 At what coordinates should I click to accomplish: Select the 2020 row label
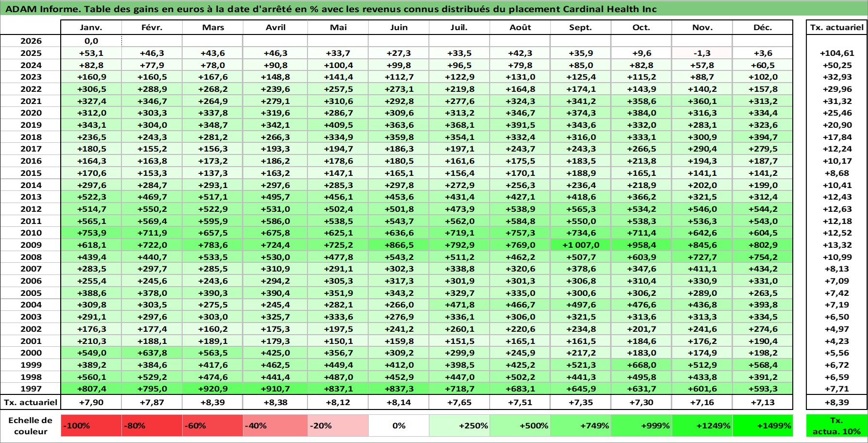click(31, 113)
